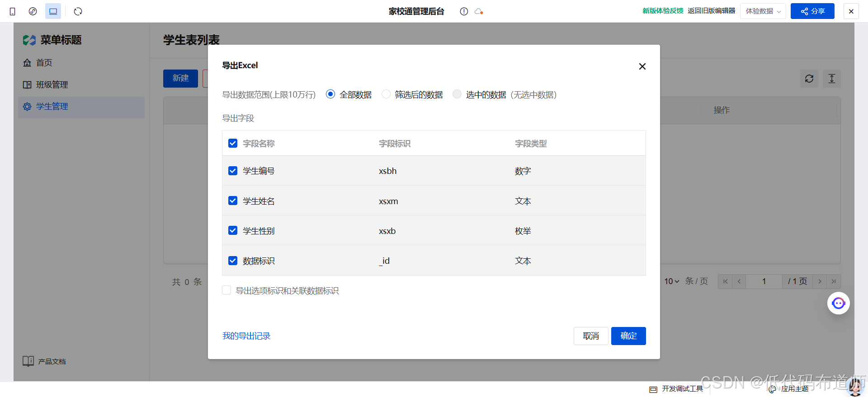Open 首页 in sidebar menu
The image size is (868, 397).
tap(81, 63)
